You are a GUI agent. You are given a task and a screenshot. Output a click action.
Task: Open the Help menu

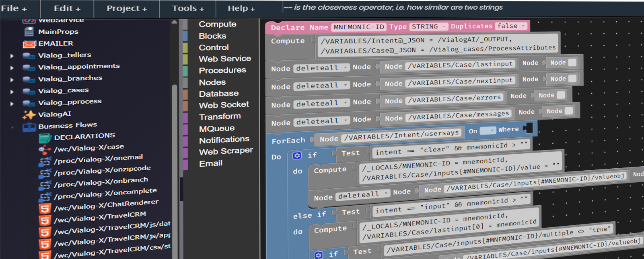tap(241, 8)
